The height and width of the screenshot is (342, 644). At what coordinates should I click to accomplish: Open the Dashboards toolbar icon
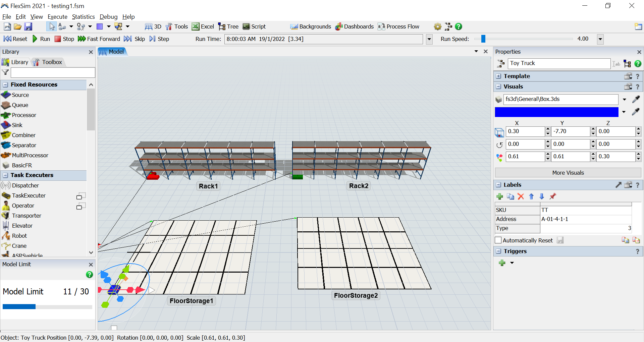coord(355,26)
